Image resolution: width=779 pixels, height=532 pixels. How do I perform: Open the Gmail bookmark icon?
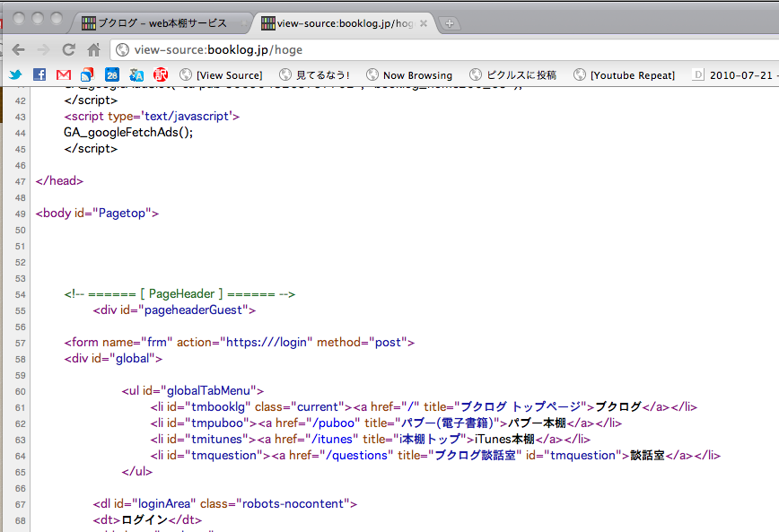[63, 74]
